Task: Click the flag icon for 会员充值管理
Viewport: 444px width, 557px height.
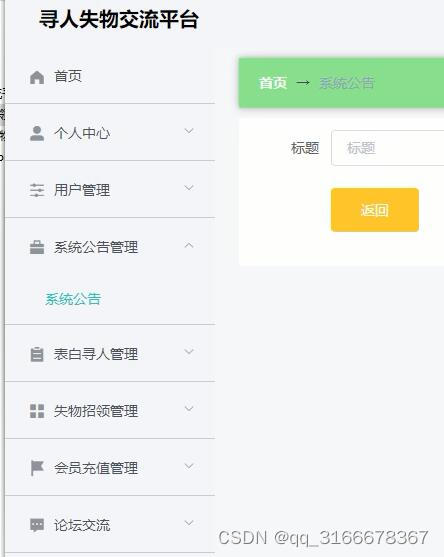Action: click(x=37, y=468)
